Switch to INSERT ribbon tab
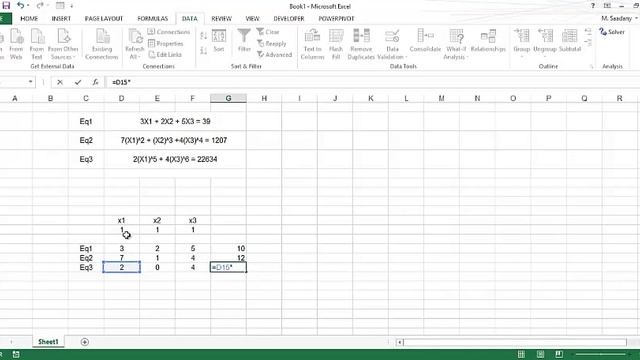The image size is (640, 360). tap(61, 19)
